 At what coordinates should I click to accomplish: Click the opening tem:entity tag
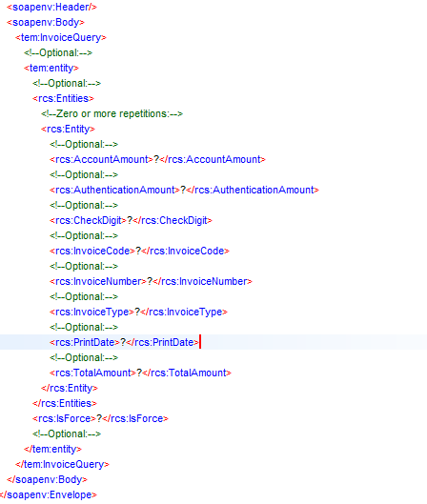coord(51,69)
